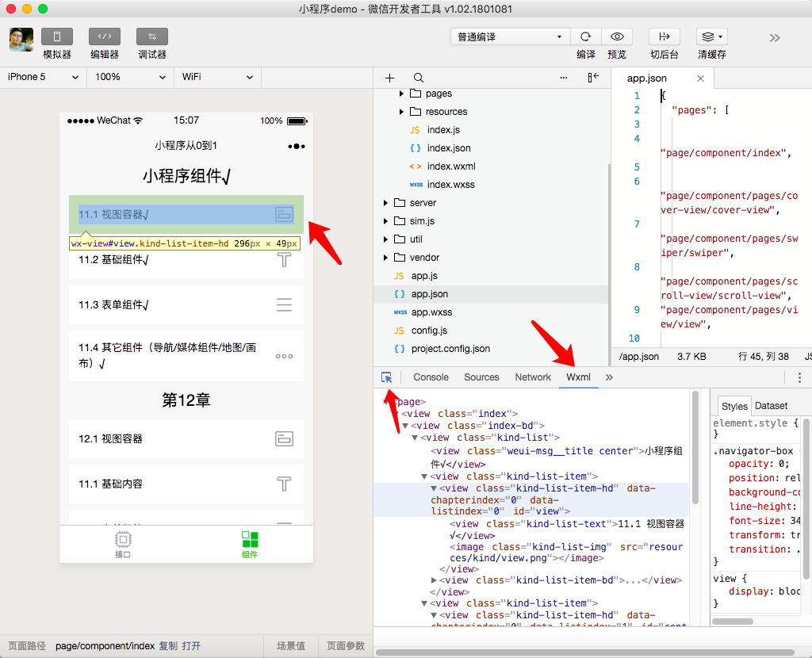Switch to the Wxml tab
Image resolution: width=812 pixels, height=658 pixels.
tap(578, 377)
